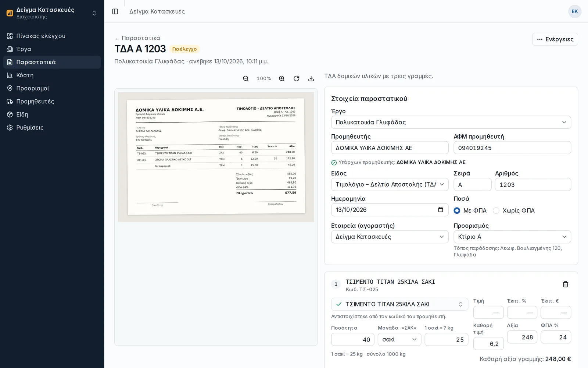Screen dimensions: 588x368
Task: Open the Μονάδα σακί dropdown
Action: pos(399,339)
